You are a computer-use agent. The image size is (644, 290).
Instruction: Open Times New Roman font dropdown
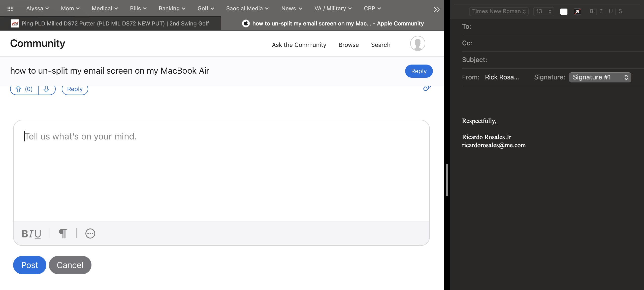[499, 11]
